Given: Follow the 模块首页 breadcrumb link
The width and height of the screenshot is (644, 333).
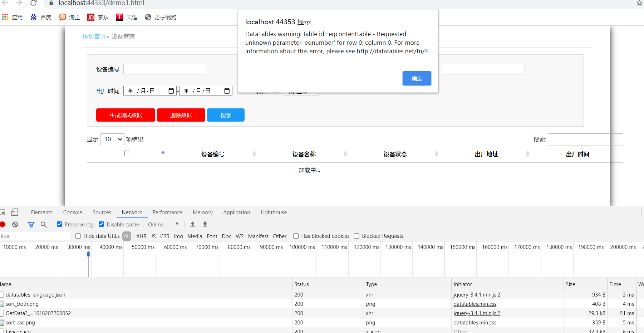Looking at the screenshot, I should click(x=94, y=36).
